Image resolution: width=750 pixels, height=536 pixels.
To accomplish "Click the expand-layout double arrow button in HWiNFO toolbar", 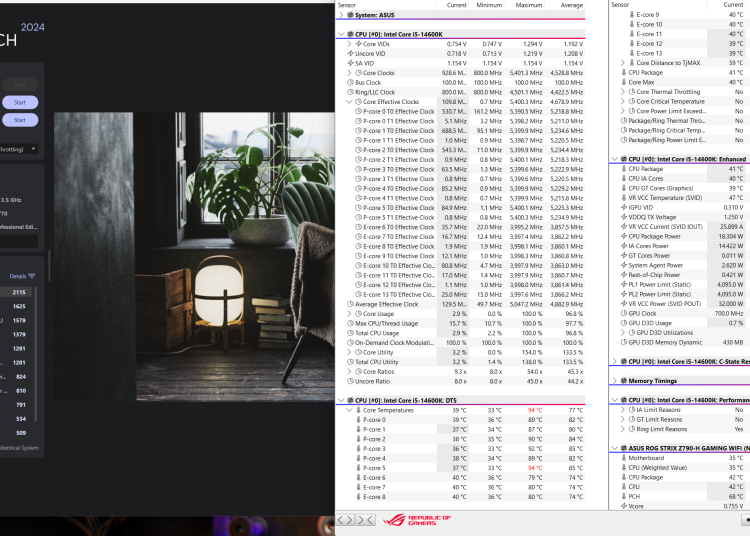I will coord(345,520).
